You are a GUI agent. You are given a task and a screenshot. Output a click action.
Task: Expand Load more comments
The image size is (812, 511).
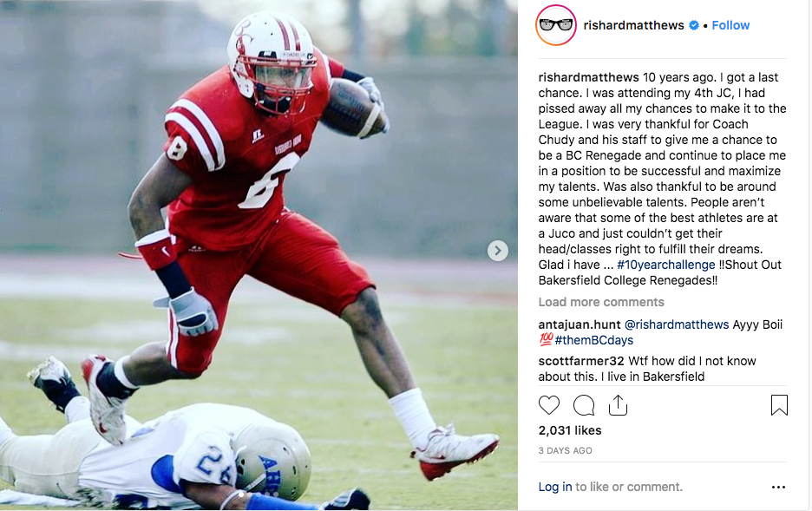pos(600,302)
